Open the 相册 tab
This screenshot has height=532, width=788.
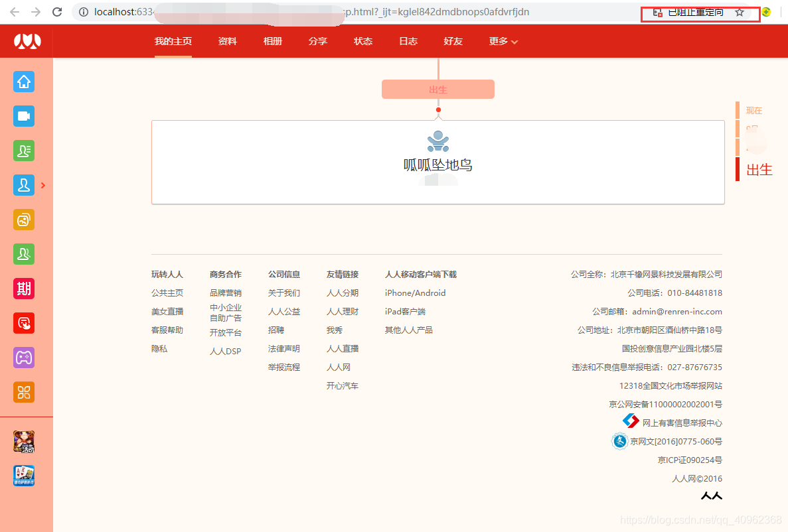[272, 41]
